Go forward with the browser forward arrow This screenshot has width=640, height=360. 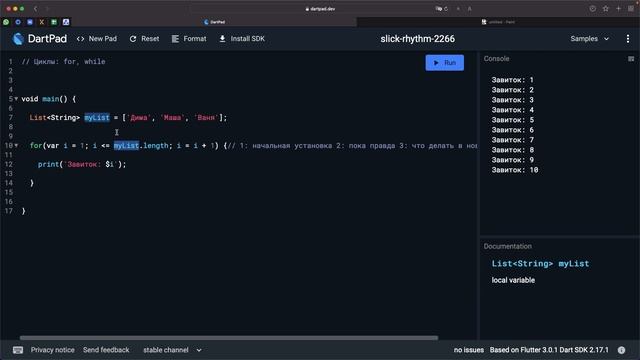[x=47, y=9]
